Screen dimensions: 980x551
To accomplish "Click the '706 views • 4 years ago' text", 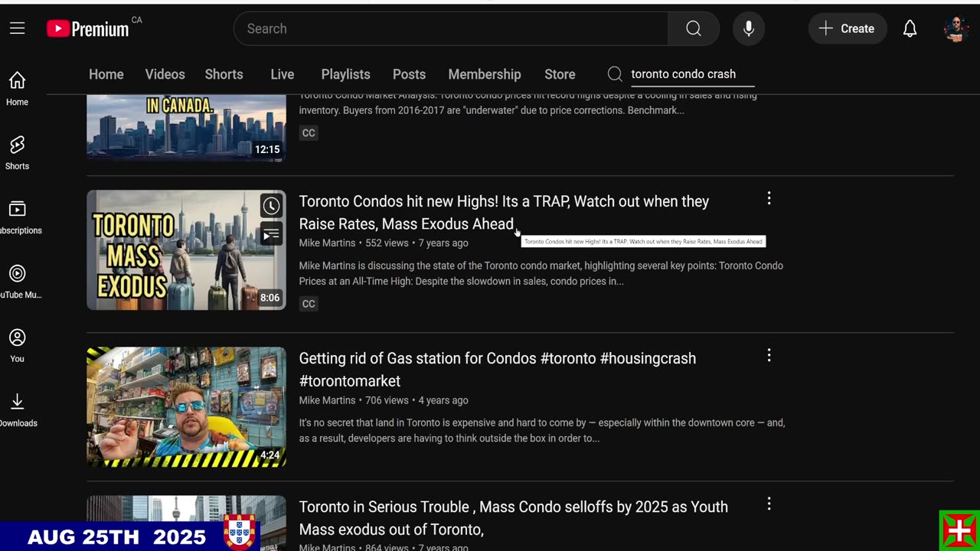I will tap(416, 400).
